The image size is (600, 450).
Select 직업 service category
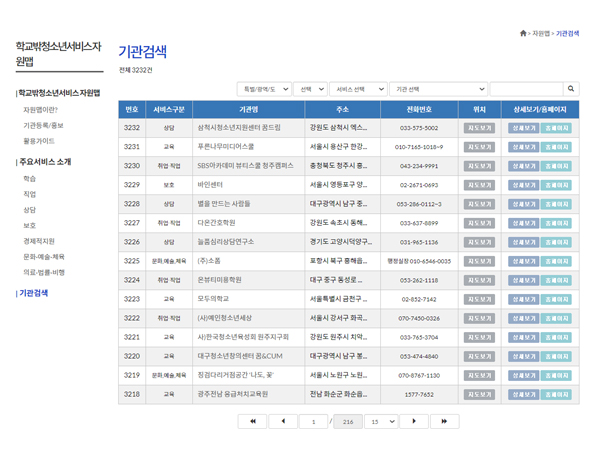pos(29,194)
